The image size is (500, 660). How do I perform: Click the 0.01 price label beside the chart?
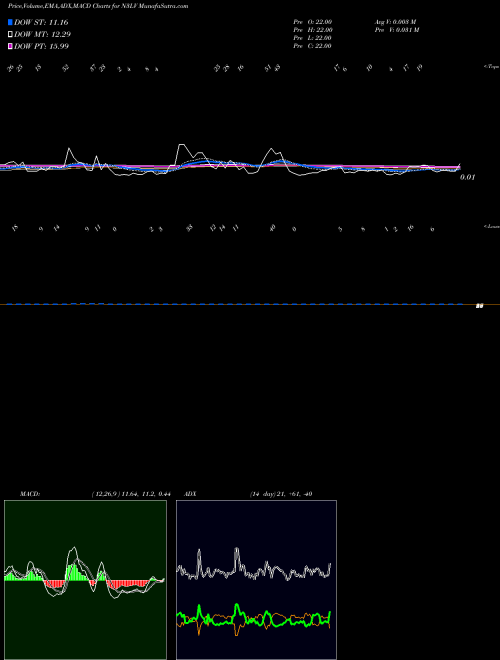click(x=467, y=177)
